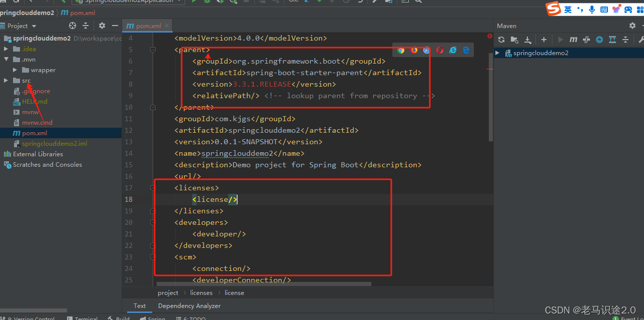Open pom.xml in Firefox browser

click(414, 50)
